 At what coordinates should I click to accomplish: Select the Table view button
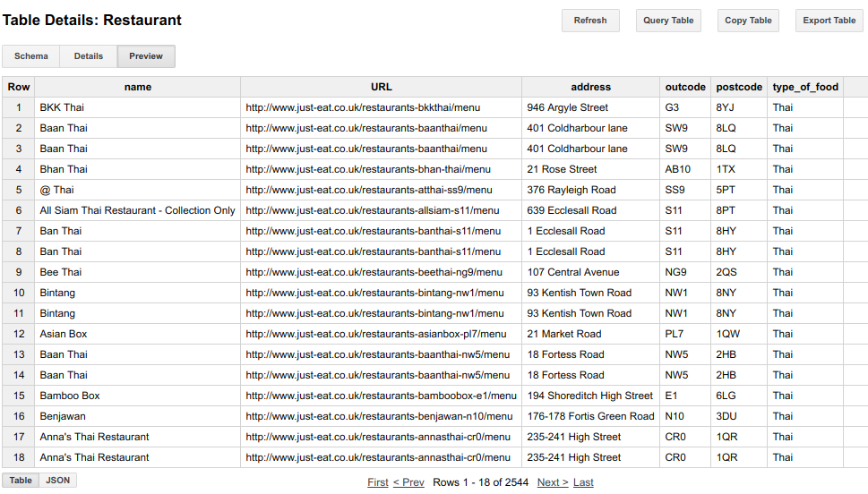(21, 481)
